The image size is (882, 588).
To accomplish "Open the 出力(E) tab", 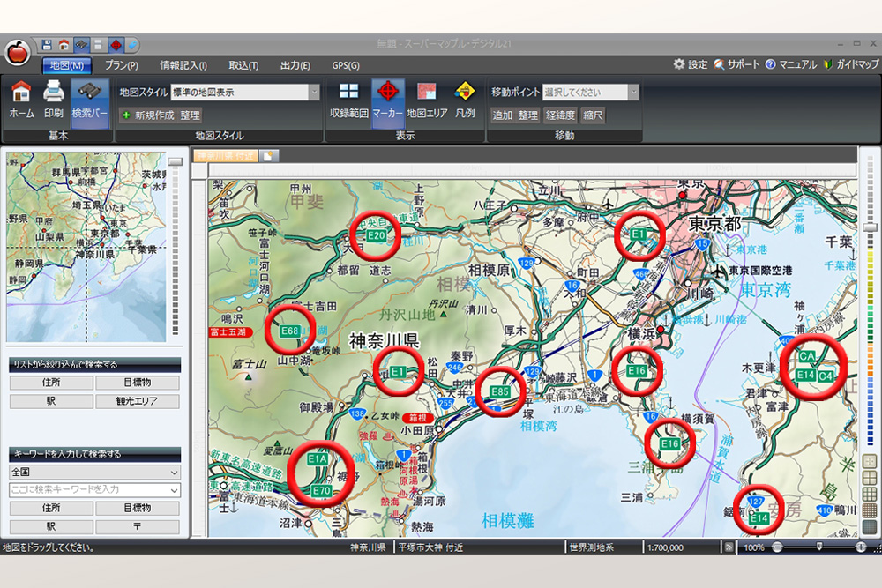I will pos(295,65).
